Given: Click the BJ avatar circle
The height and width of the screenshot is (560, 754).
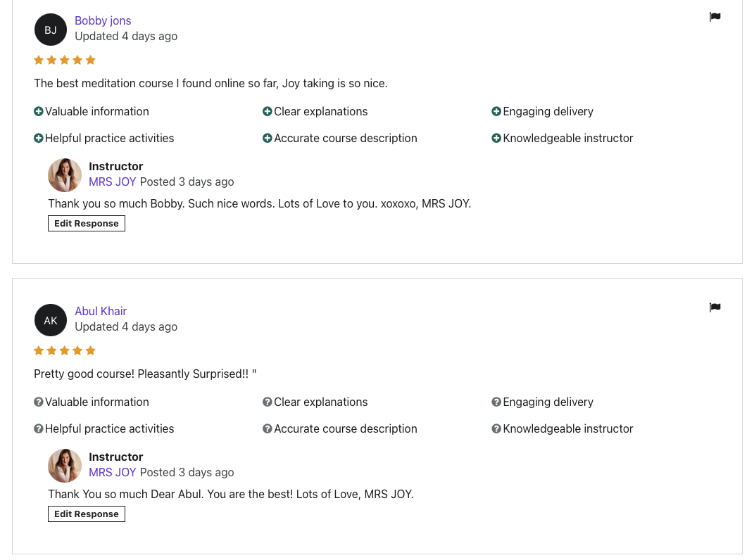Looking at the screenshot, I should coord(51,30).
